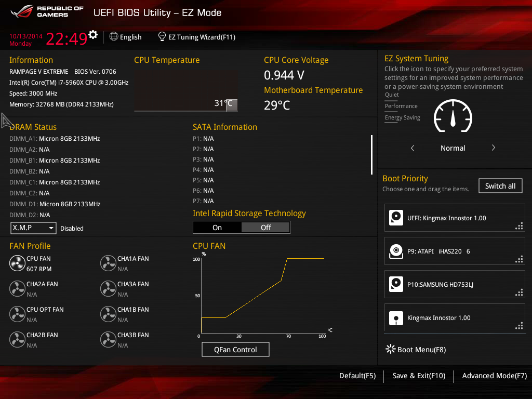Click the EZ System Tuning gauge icon
This screenshot has width=532, height=399.
tap(453, 116)
